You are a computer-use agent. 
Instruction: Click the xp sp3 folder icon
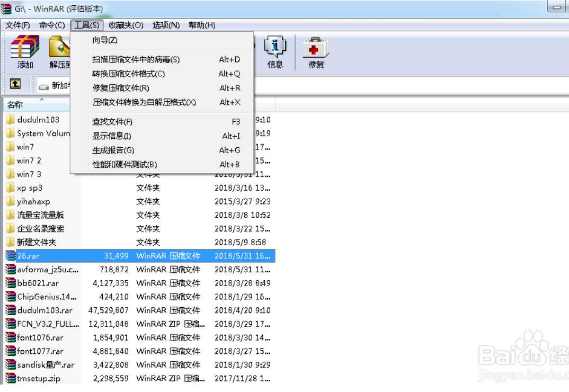coord(11,188)
